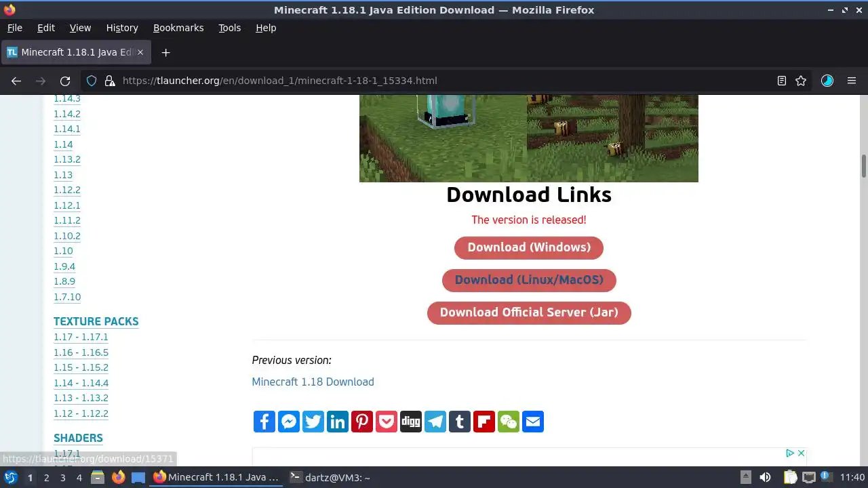The image size is (868, 488).
Task: Share page via WeChat icon
Action: pyautogui.click(x=509, y=422)
